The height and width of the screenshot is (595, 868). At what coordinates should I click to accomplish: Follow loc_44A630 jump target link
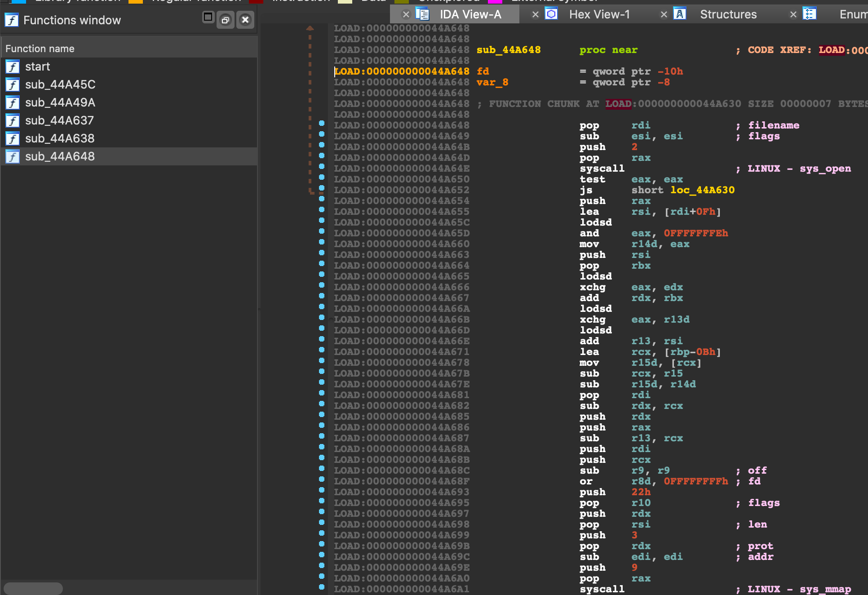click(702, 190)
